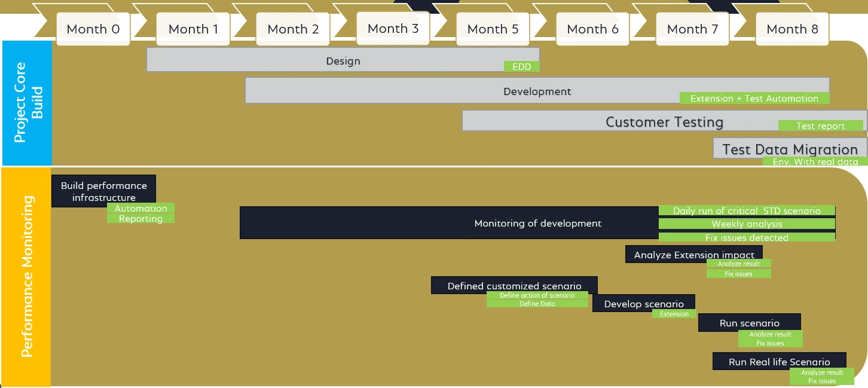Screen dimensions: 868x388
Task: Select the Month 0 timeline marker
Action: [x=93, y=29]
